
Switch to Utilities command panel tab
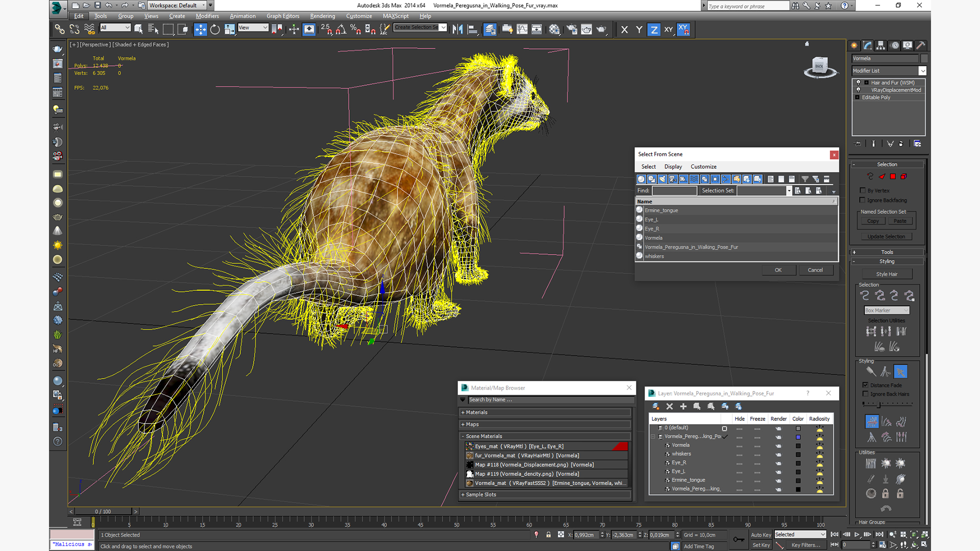[921, 45]
